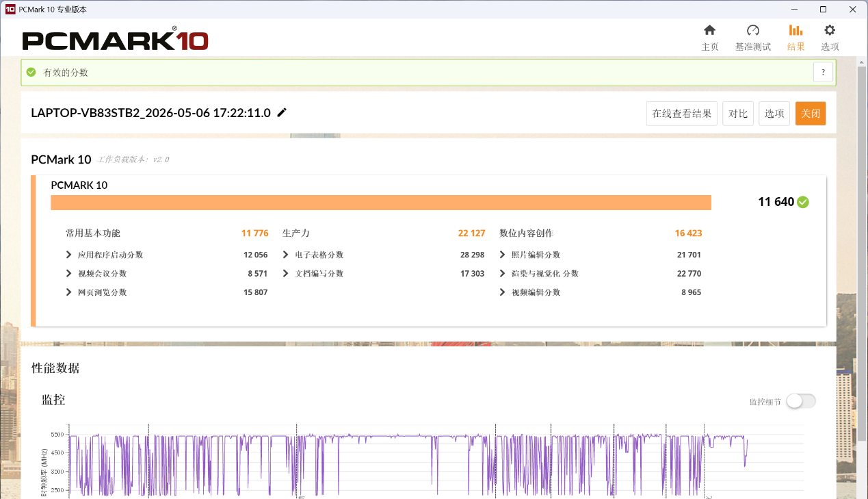
Task: Toggle the 监控细节 switch
Action: coord(800,401)
